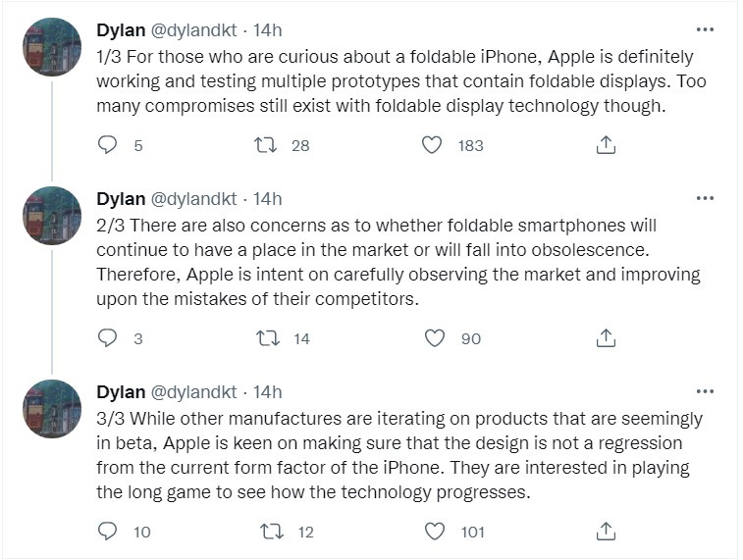Reply to the 3/3 tweet with 10 replies
The image size is (743, 560).
[x=108, y=532]
